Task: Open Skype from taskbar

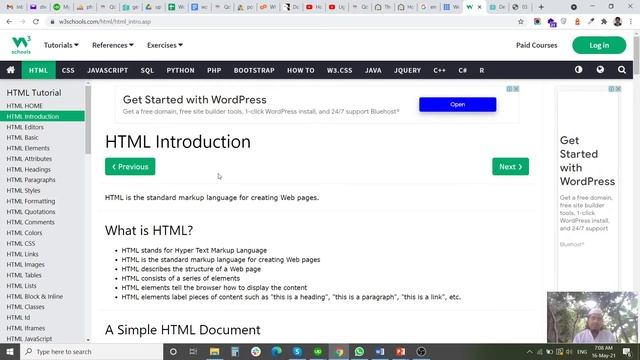Action: 297,351
